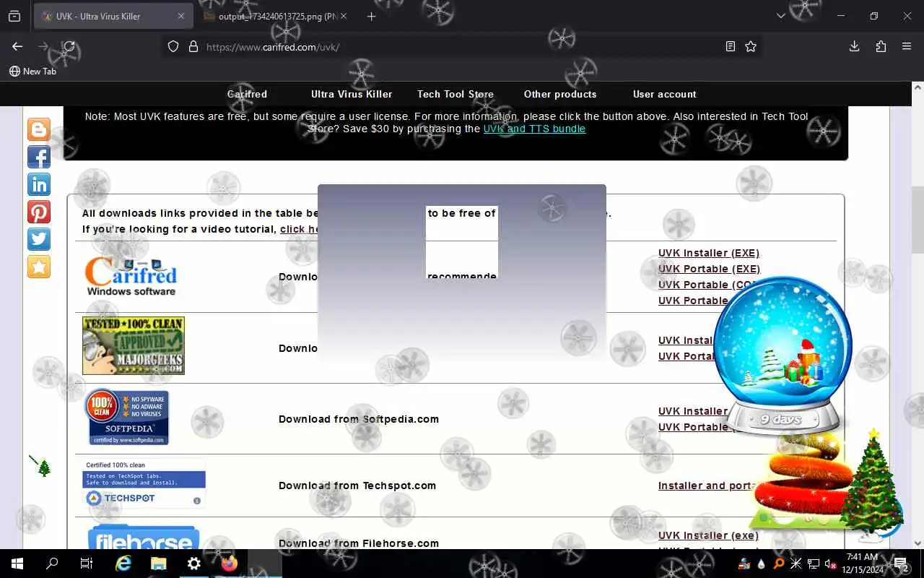Click Download from Filehorse.com text

[x=359, y=543]
